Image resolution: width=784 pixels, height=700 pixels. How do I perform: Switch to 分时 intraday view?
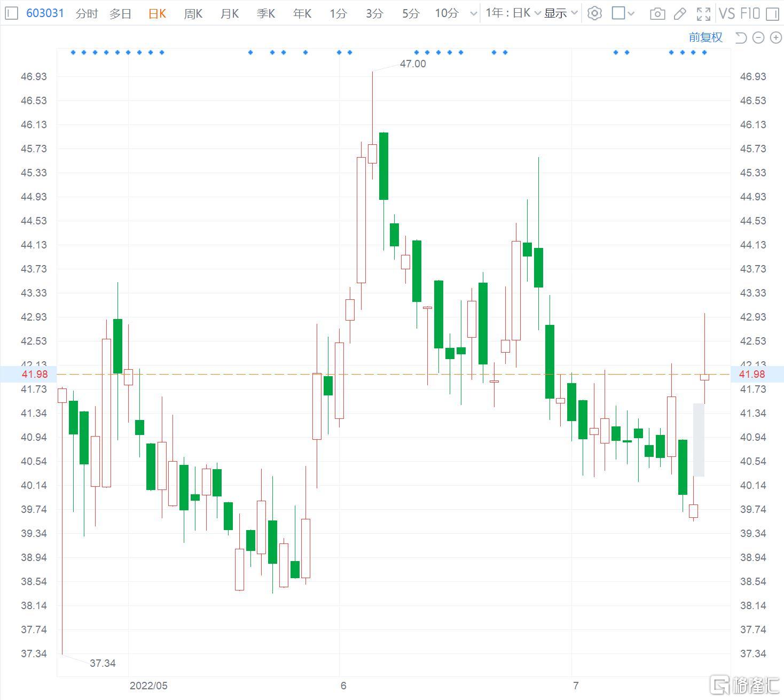87,13
